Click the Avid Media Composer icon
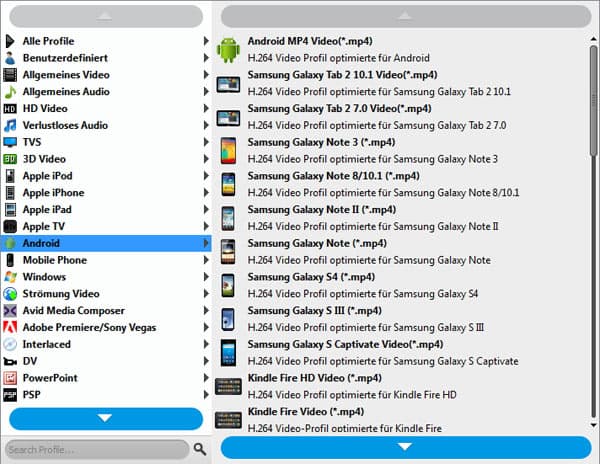600x464 pixels. (x=10, y=311)
